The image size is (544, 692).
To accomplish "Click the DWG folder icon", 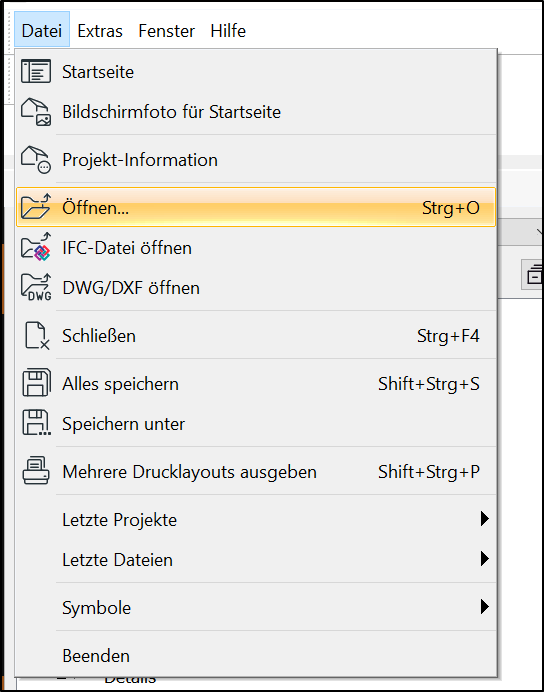I will click(x=36, y=287).
